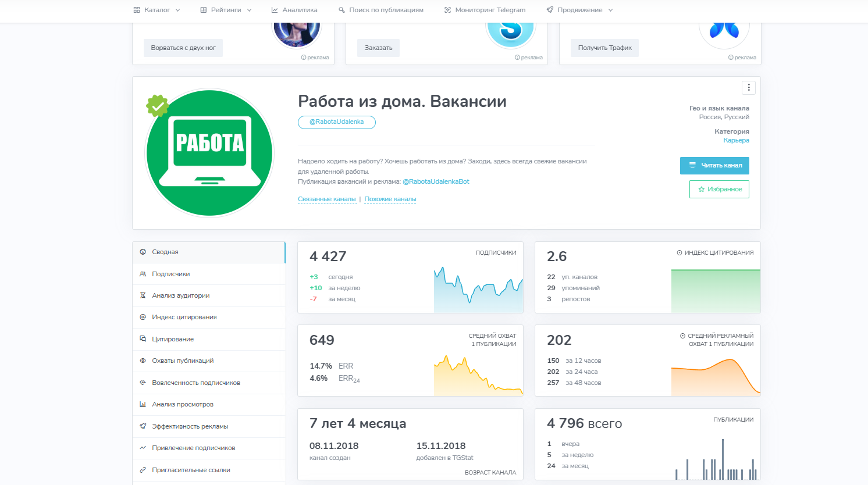Select the Сводная sidebar icon

pyautogui.click(x=143, y=252)
